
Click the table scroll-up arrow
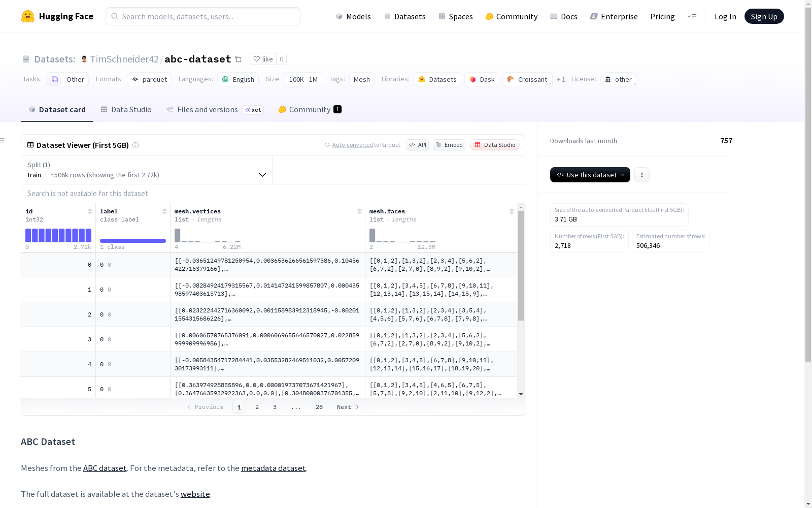click(x=521, y=207)
